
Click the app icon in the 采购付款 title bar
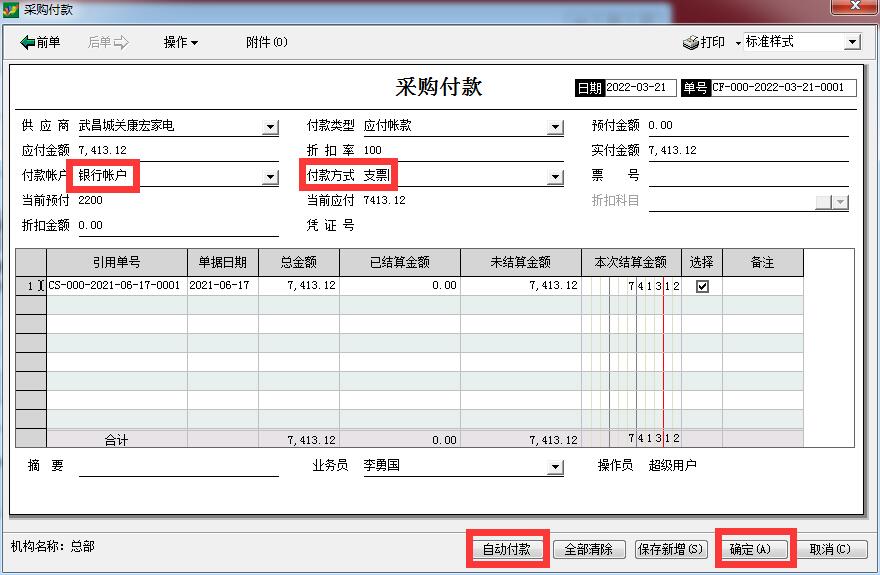[10, 10]
